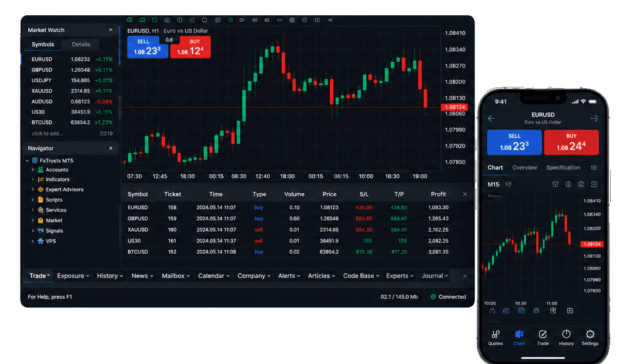Tap the last icon in phone chart tool row

pyautogui.click(x=570, y=311)
